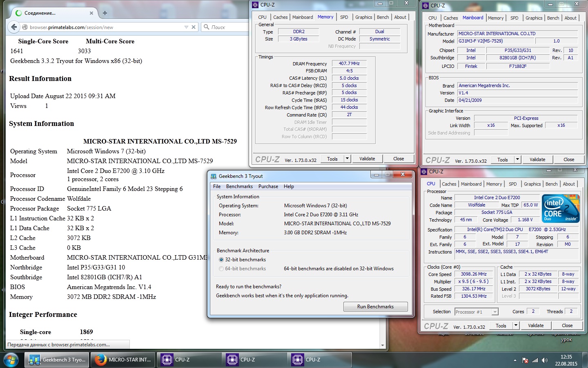Viewport: 588px width, 368px height.
Task: Click the Tools button in the CPU-Z Memory window
Action: 332,159
